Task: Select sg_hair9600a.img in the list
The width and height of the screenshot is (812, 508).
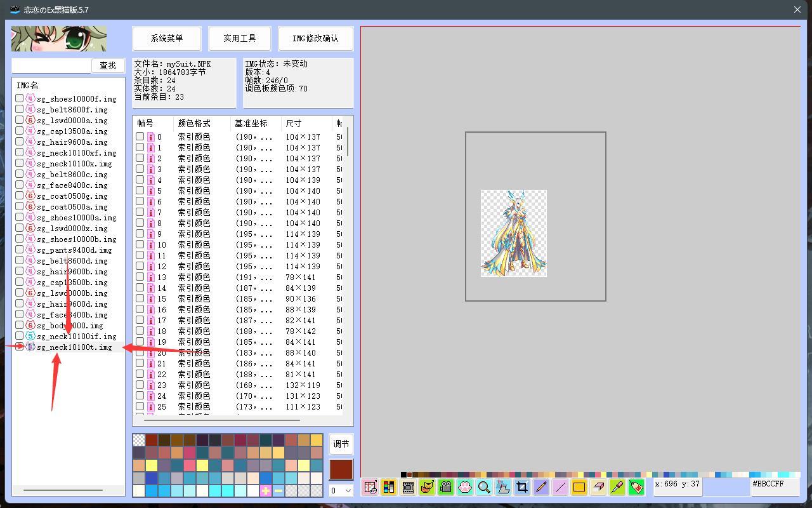Action: [72, 142]
